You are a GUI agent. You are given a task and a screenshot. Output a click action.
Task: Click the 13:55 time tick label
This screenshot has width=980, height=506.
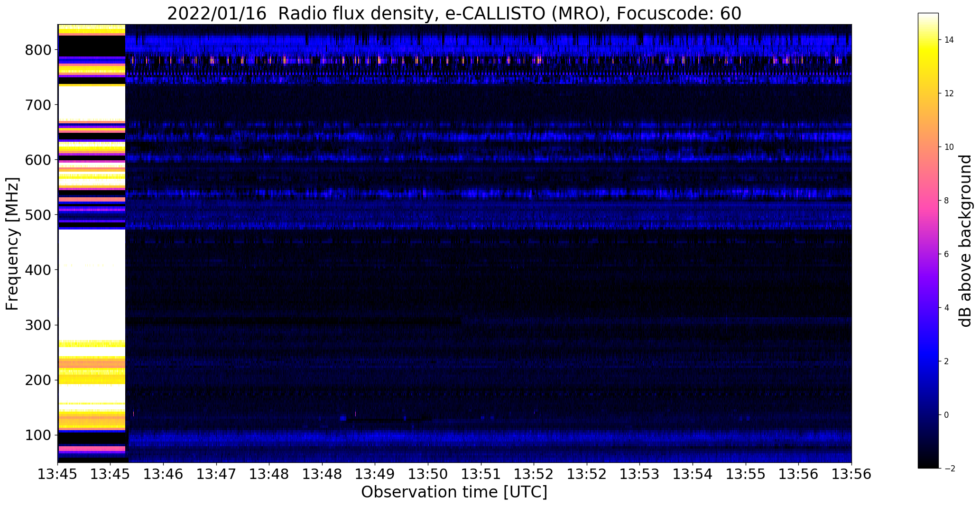point(746,474)
